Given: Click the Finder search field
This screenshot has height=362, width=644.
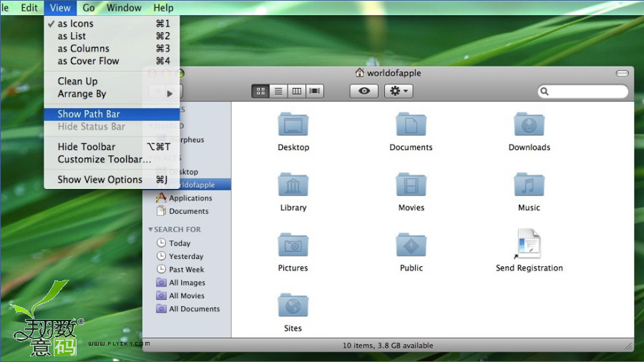Looking at the screenshot, I should [582, 91].
